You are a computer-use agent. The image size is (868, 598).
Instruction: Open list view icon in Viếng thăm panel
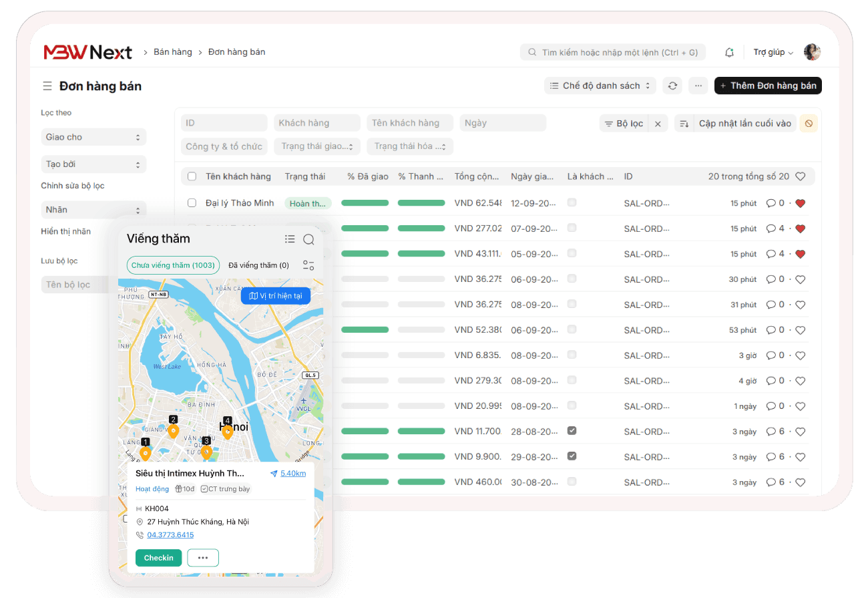pos(289,239)
